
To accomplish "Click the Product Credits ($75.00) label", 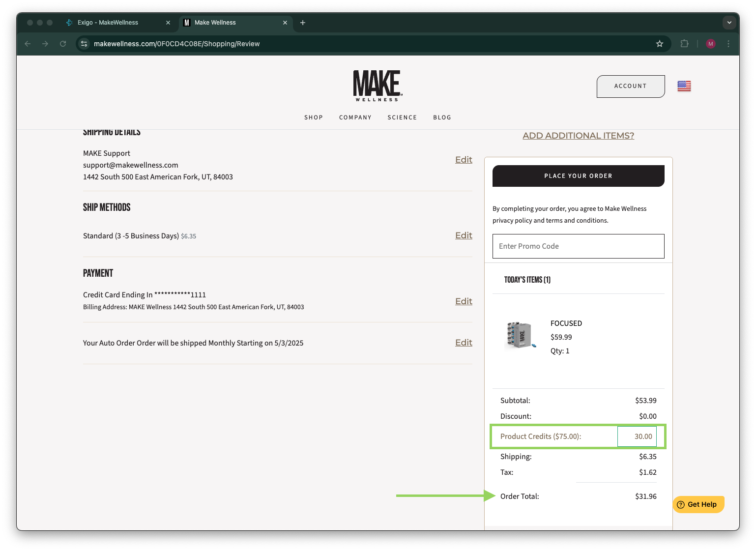I will [541, 436].
